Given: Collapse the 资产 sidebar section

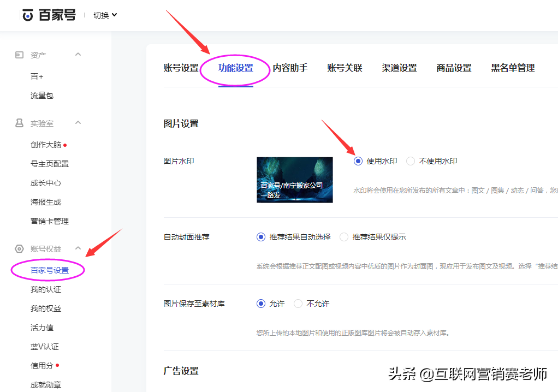Looking at the screenshot, I should pos(78,54).
